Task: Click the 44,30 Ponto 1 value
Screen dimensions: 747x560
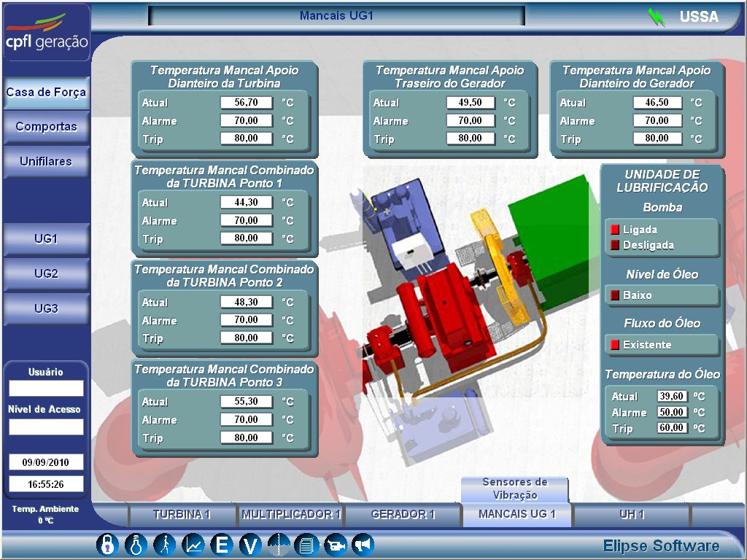Action: [x=247, y=203]
